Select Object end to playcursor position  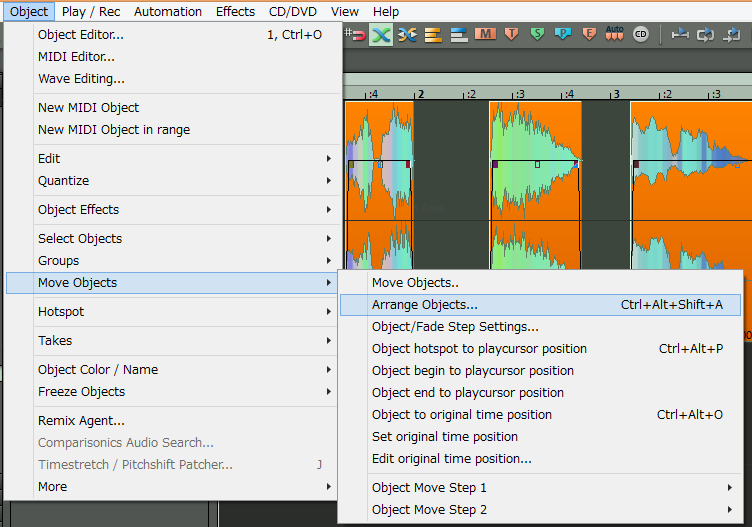(540, 393)
